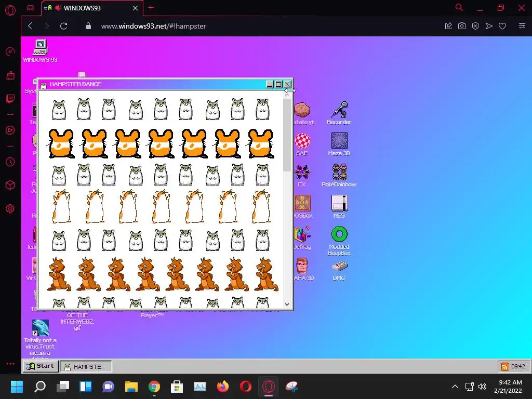Screen dimensions: 532x399
Task: Click the Hampster Dance vertical scrollbar thumb
Action: tap(287, 135)
